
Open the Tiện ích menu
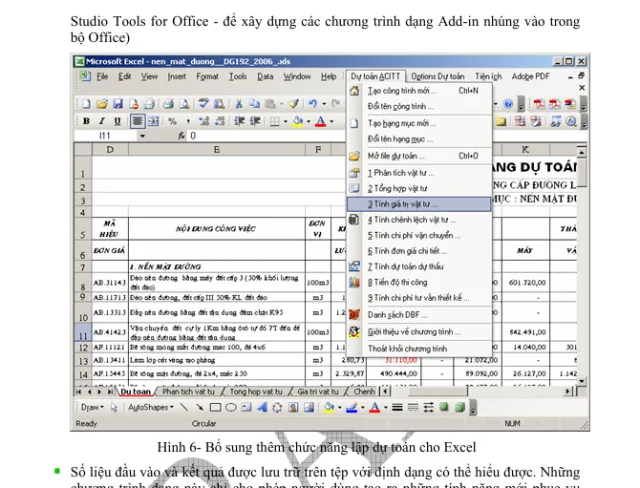[488, 76]
